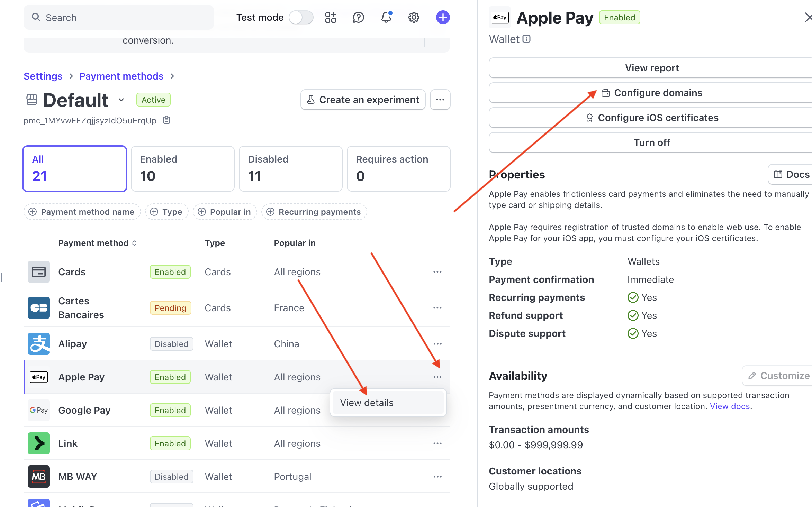
Task: Open the settings gear icon
Action: tap(414, 17)
